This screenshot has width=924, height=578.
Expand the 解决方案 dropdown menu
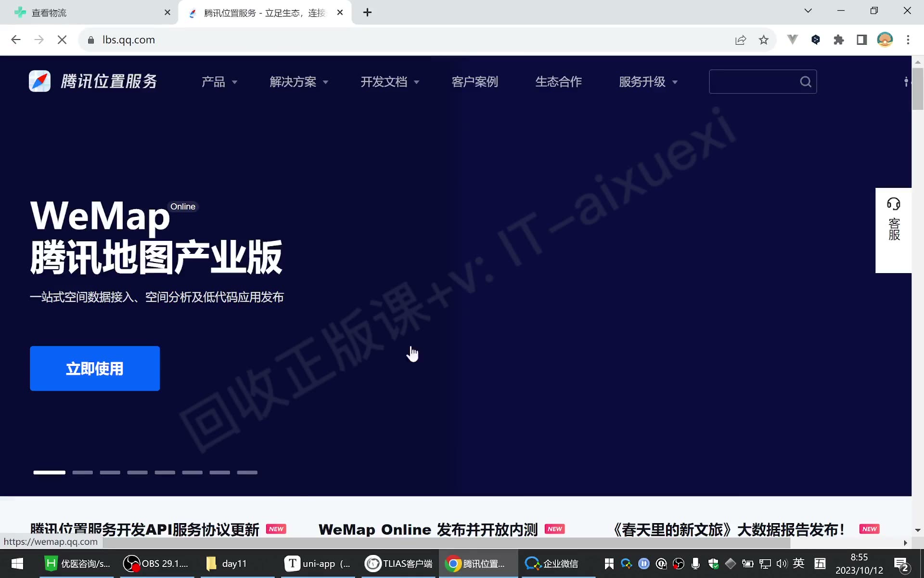tap(299, 82)
